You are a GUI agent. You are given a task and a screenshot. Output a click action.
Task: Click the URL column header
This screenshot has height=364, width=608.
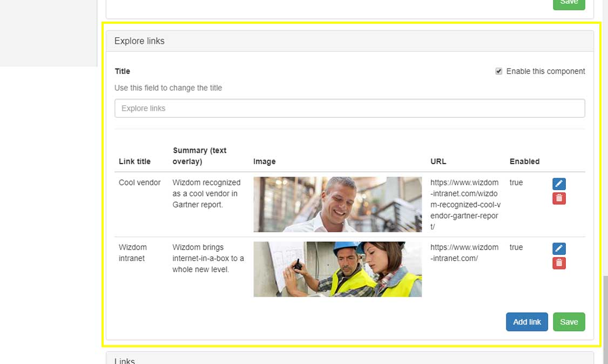click(438, 161)
